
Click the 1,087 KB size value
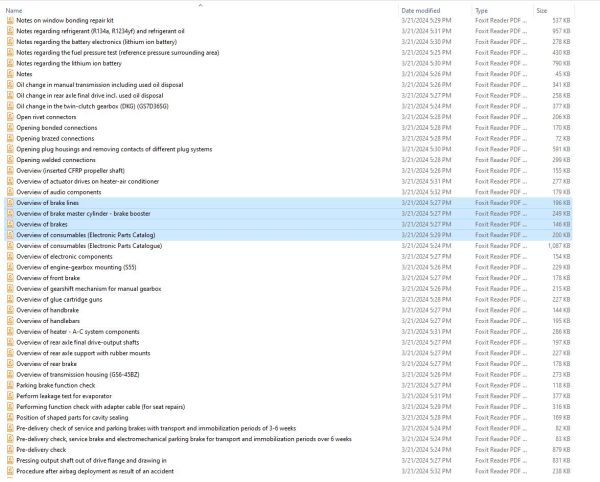pos(559,246)
